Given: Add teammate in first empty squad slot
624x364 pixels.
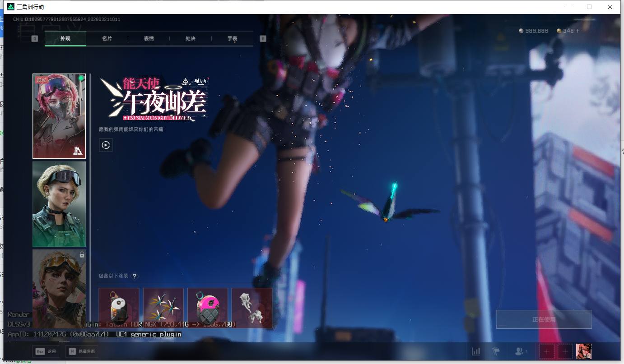Looking at the screenshot, I should (547, 351).
